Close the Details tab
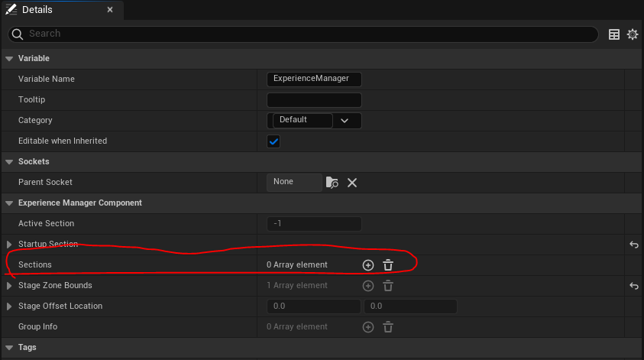Image resolution: width=644 pixels, height=360 pixels. click(x=110, y=10)
